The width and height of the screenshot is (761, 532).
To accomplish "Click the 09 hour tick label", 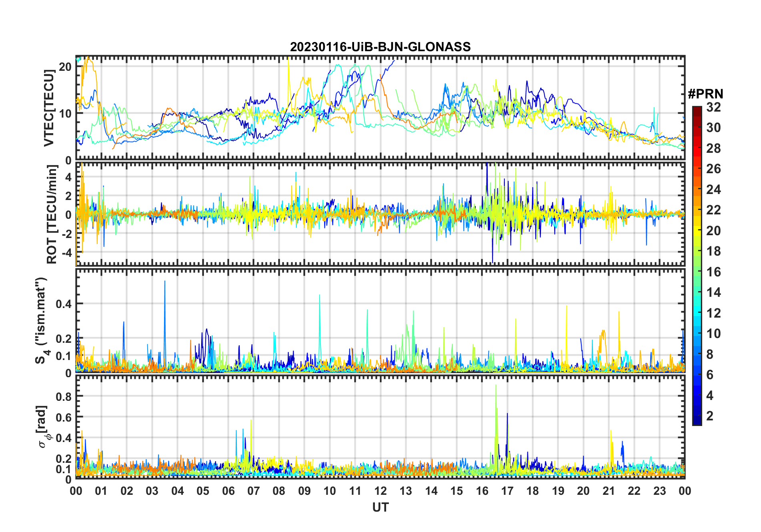I will 304,491.
